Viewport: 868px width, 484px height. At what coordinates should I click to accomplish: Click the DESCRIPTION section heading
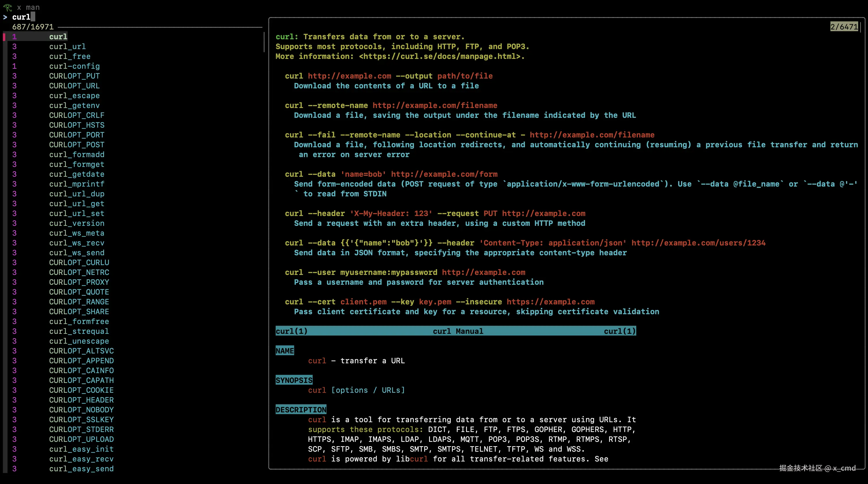click(x=301, y=409)
